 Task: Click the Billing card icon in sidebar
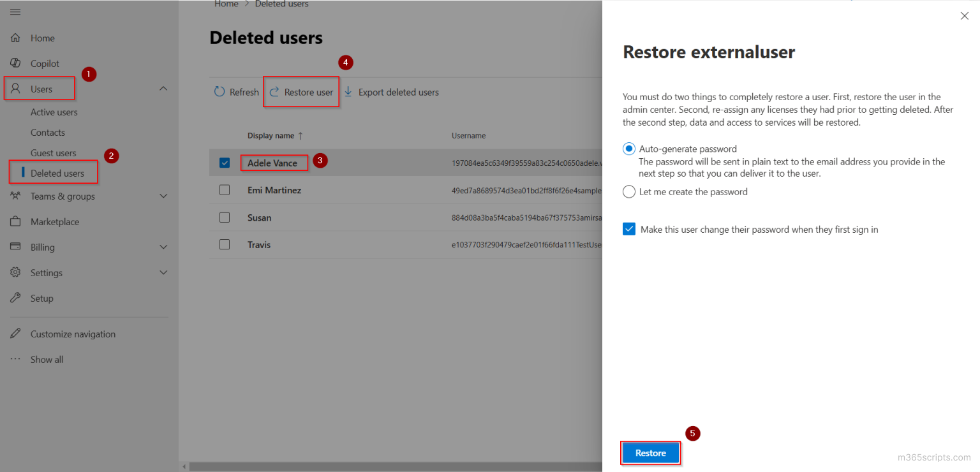click(15, 247)
